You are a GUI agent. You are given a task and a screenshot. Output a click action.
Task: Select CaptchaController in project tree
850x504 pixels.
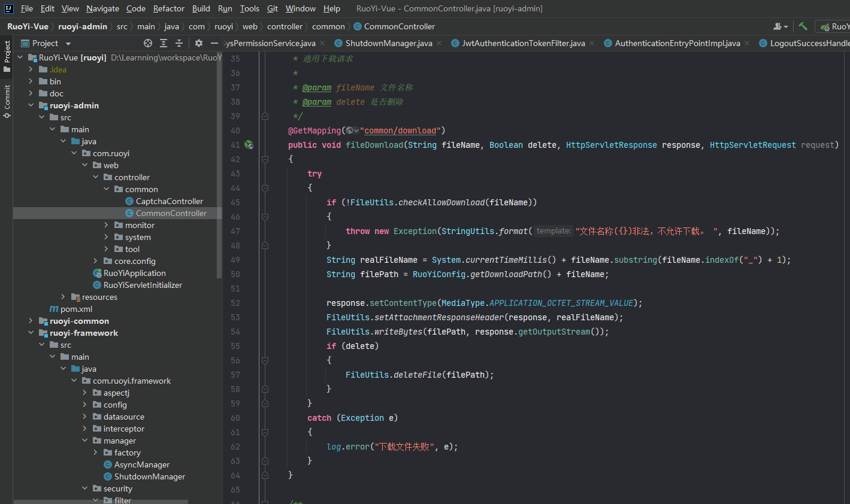[169, 201]
